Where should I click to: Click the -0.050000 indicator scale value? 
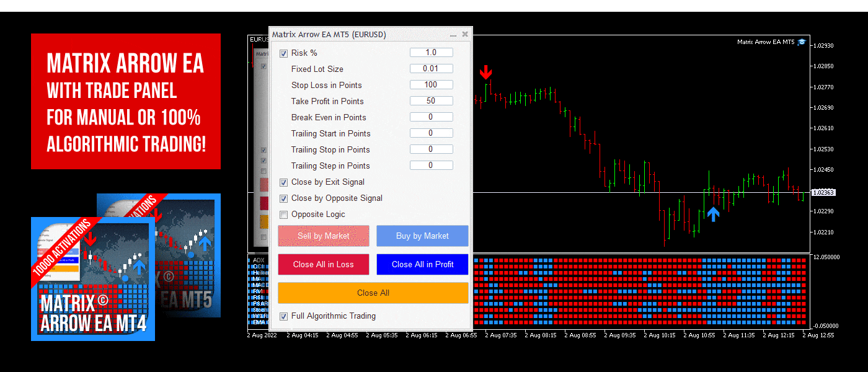(826, 325)
